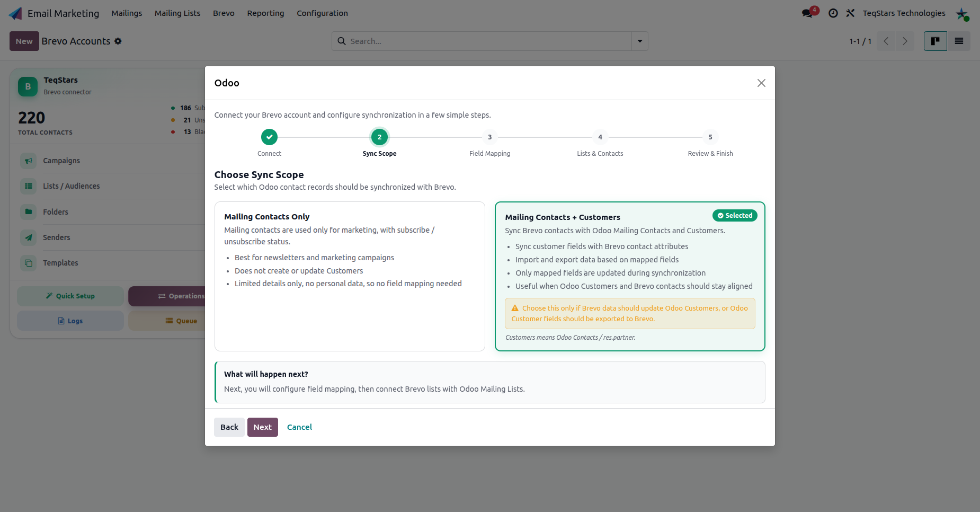The height and width of the screenshot is (512, 980).
Task: Click the What will happen next? heading
Action: tap(266, 374)
